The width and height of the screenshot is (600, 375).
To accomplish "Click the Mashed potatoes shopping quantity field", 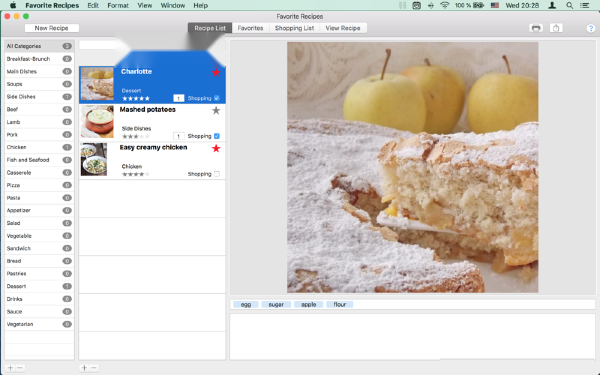I will tap(178, 136).
